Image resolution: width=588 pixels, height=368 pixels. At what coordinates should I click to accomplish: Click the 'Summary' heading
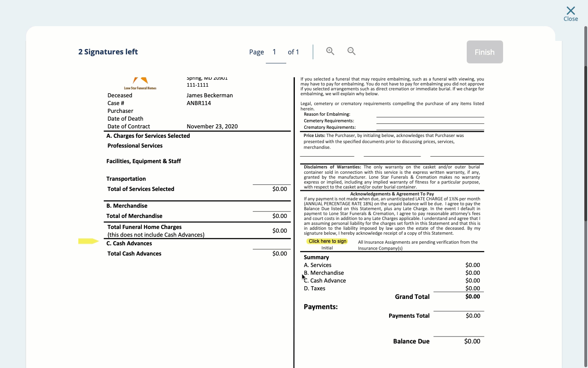[316, 257]
